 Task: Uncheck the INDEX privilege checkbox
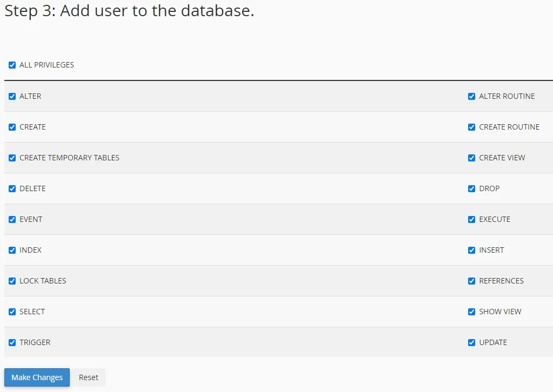12,251
